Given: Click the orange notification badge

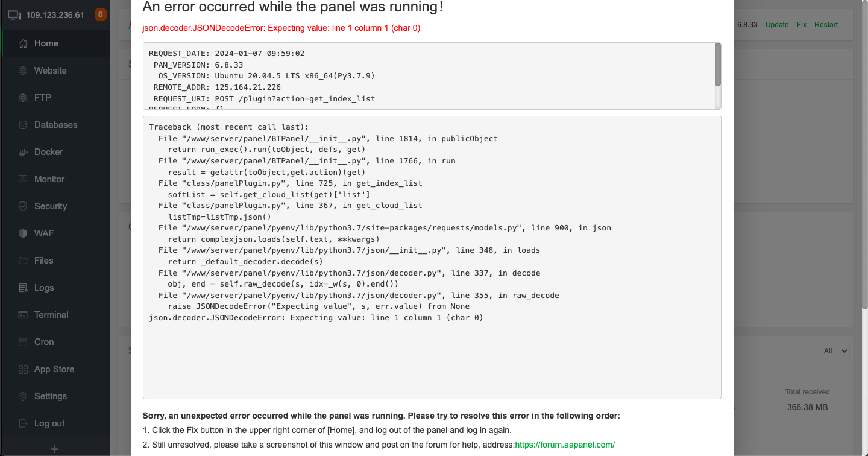Looking at the screenshot, I should [101, 14].
